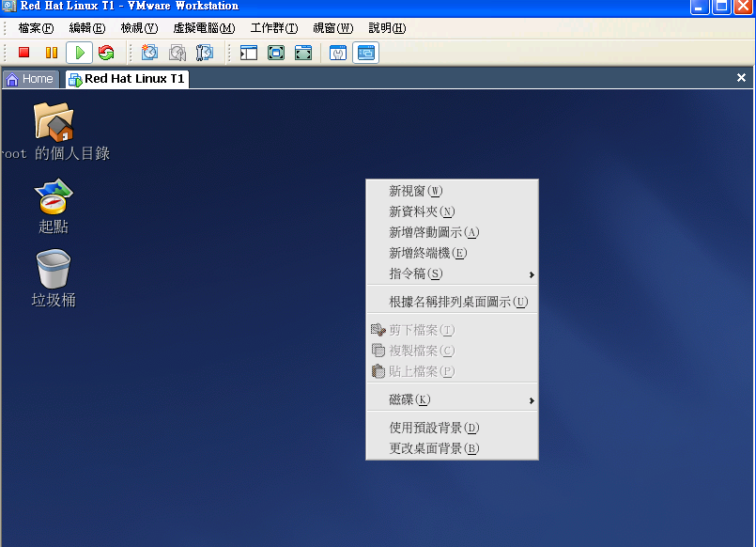Open the 檢視(V) menu
The image size is (756, 547).
(139, 28)
